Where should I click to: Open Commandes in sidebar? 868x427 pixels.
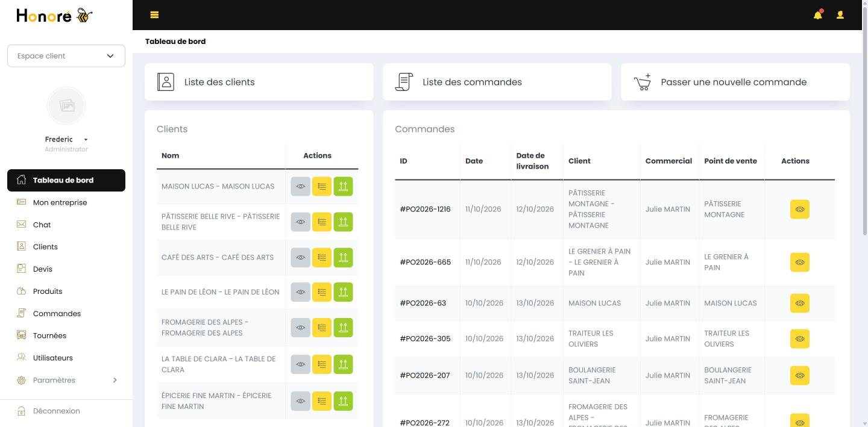[66, 314]
